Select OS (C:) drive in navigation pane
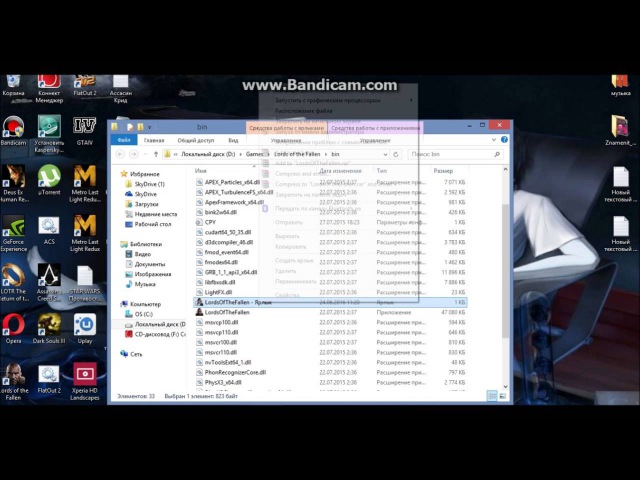The width and height of the screenshot is (640, 480). (x=143, y=314)
